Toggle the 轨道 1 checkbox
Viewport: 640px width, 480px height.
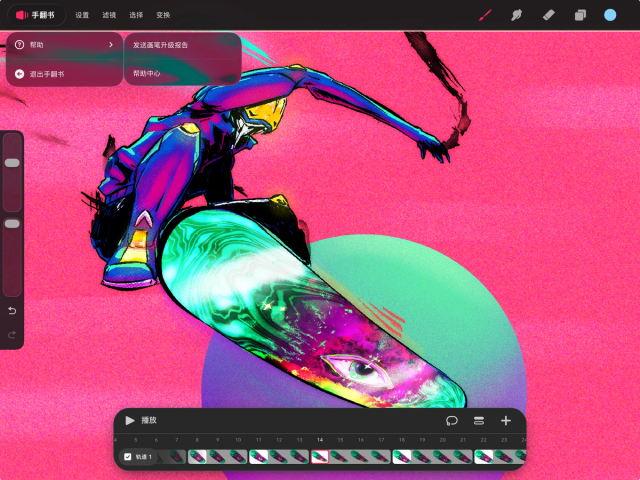128,457
